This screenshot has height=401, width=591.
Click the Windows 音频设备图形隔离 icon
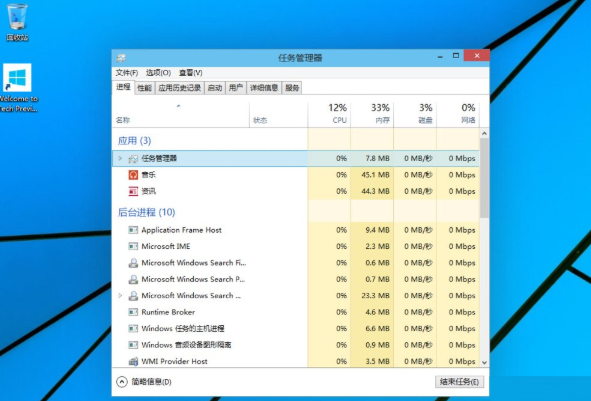pyautogui.click(x=133, y=345)
